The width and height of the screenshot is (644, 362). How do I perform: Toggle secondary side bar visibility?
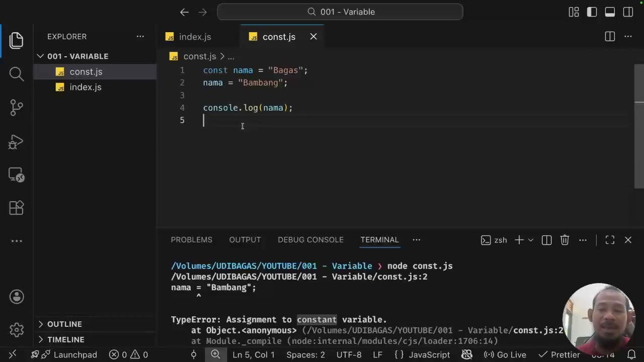628,12
